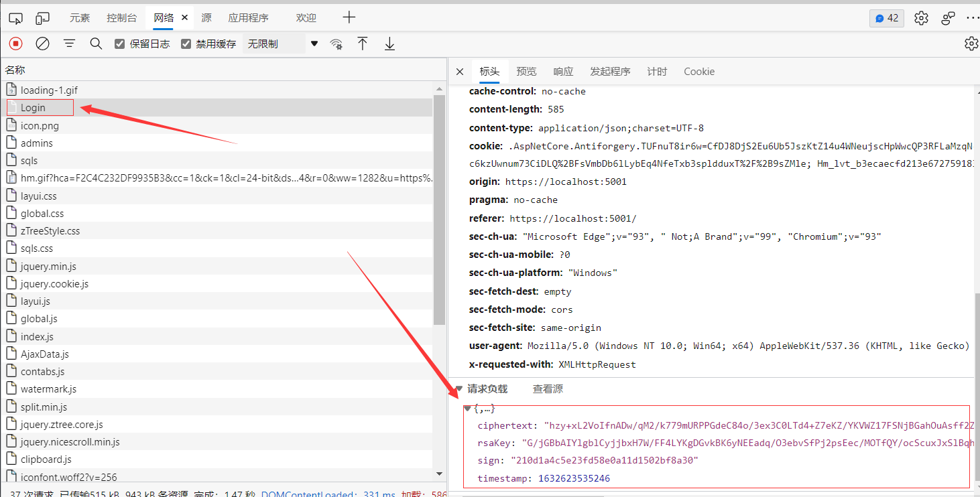Select the contabs.js request
This screenshot has width=980, height=497.
pos(217,371)
